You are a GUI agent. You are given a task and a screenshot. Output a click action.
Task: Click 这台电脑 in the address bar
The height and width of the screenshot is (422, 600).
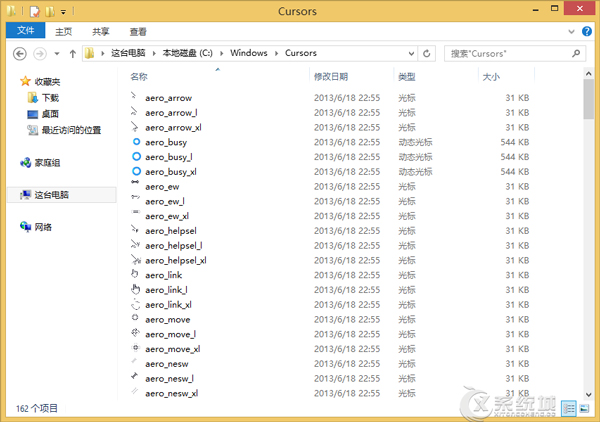(x=128, y=53)
